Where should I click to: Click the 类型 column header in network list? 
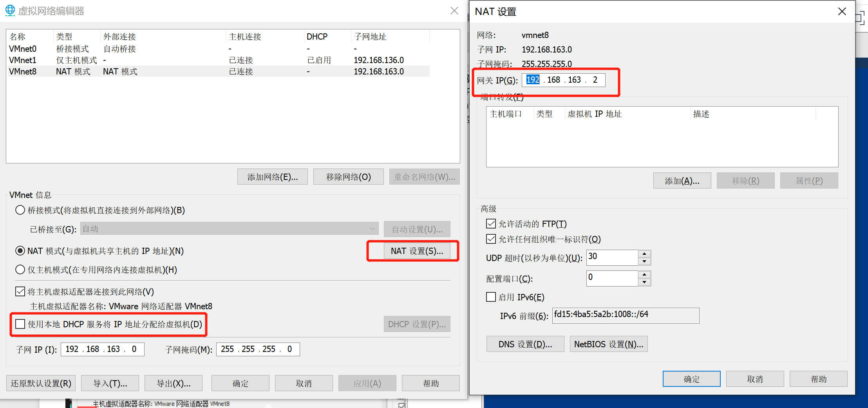pos(77,36)
